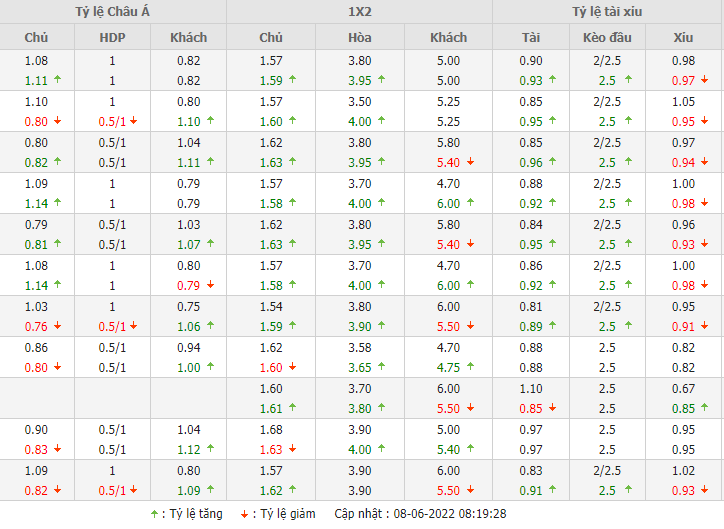Click the green arrow in the legend
The image size is (724, 529).
click(x=153, y=513)
